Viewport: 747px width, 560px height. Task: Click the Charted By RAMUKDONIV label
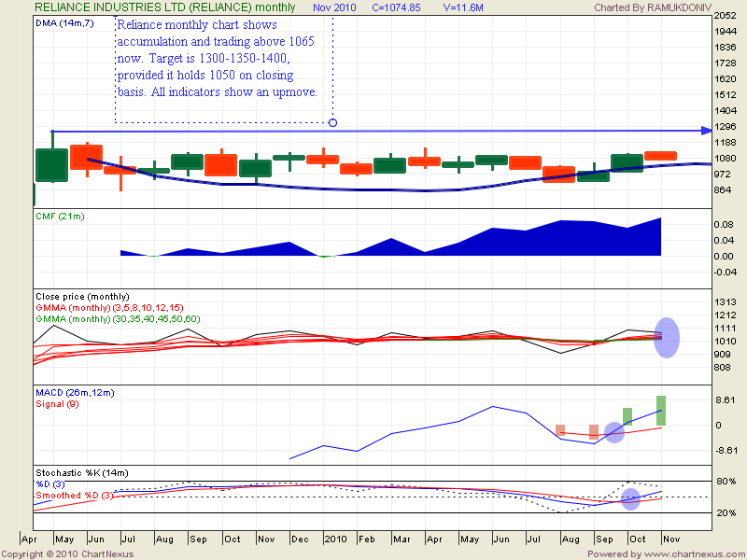[x=653, y=7]
